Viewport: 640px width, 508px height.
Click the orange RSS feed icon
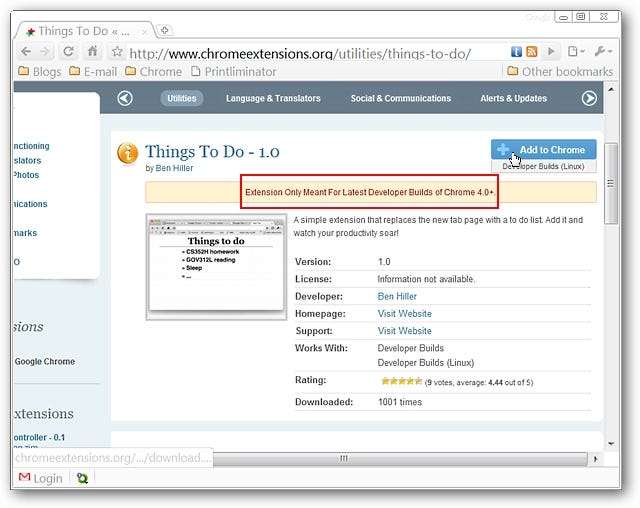(x=531, y=51)
